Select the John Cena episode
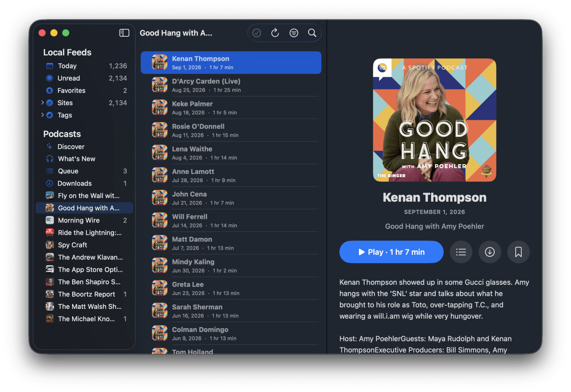 [x=231, y=198]
